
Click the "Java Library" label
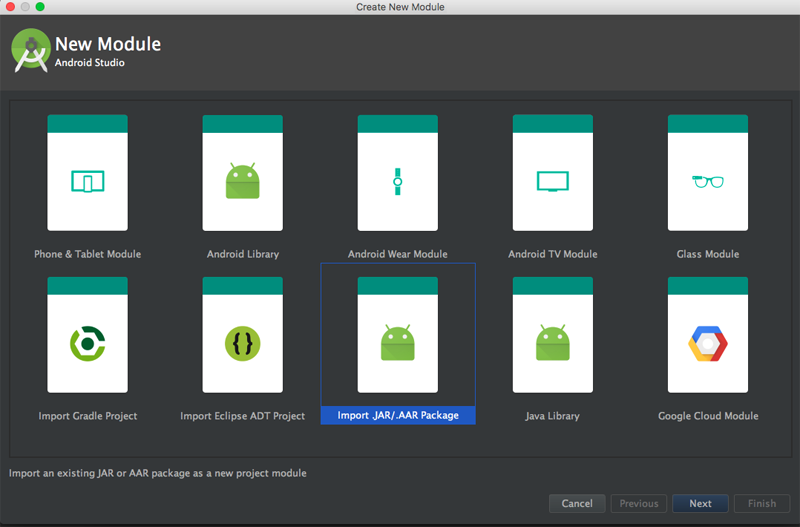click(x=553, y=416)
